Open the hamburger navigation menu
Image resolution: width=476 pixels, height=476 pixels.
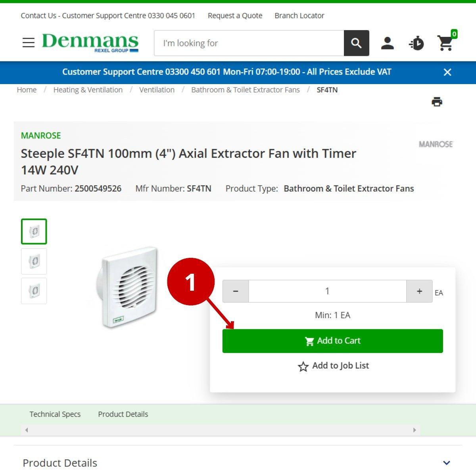[28, 43]
